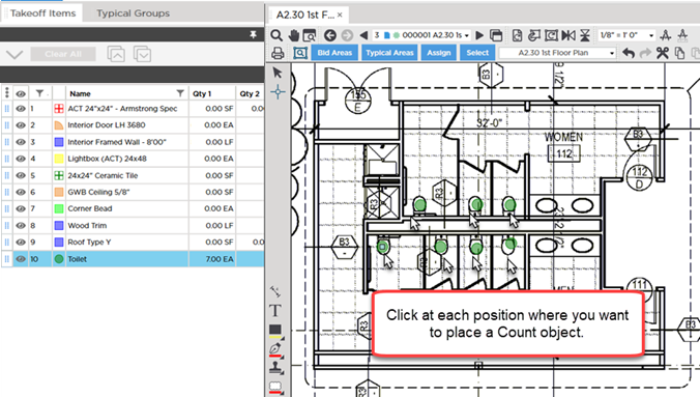Viewport: 700px width, 397px height.
Task: Toggle visibility of Corner Bead
Action: [21, 209]
